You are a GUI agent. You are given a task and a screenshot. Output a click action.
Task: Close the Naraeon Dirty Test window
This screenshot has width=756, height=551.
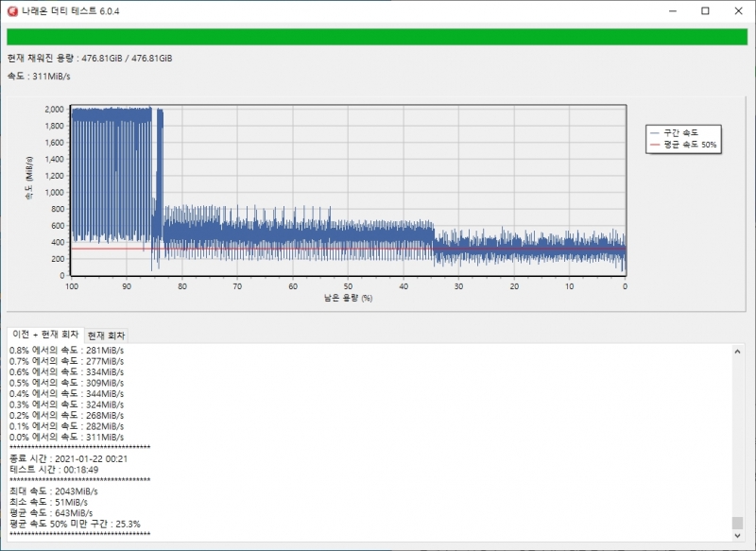pos(738,11)
